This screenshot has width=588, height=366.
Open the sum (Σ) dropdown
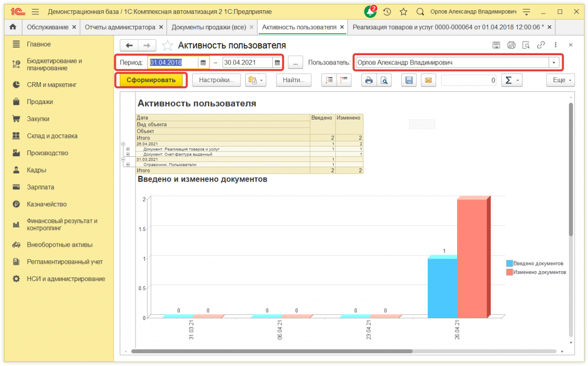(x=511, y=80)
